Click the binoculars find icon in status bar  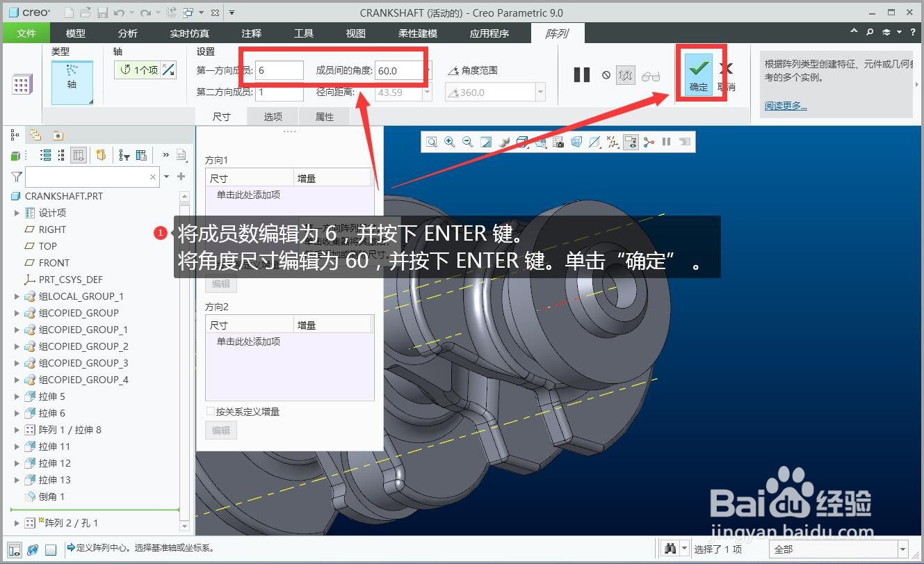point(670,549)
